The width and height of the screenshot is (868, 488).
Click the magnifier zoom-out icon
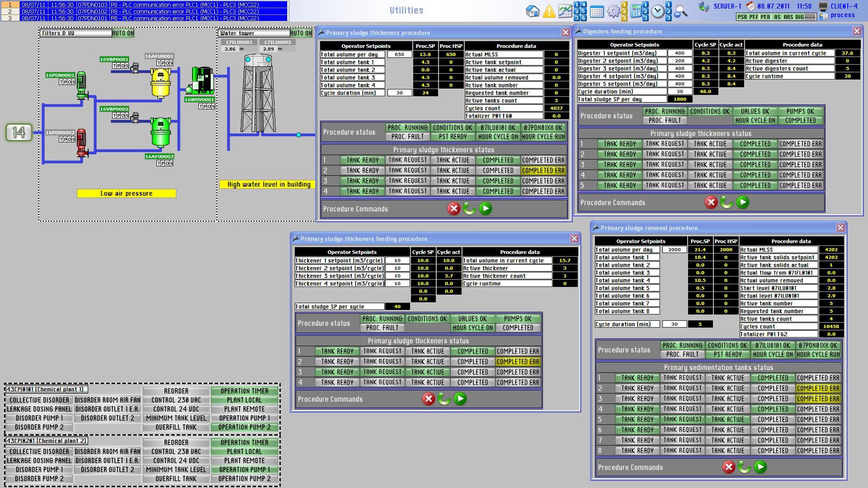pos(680,11)
